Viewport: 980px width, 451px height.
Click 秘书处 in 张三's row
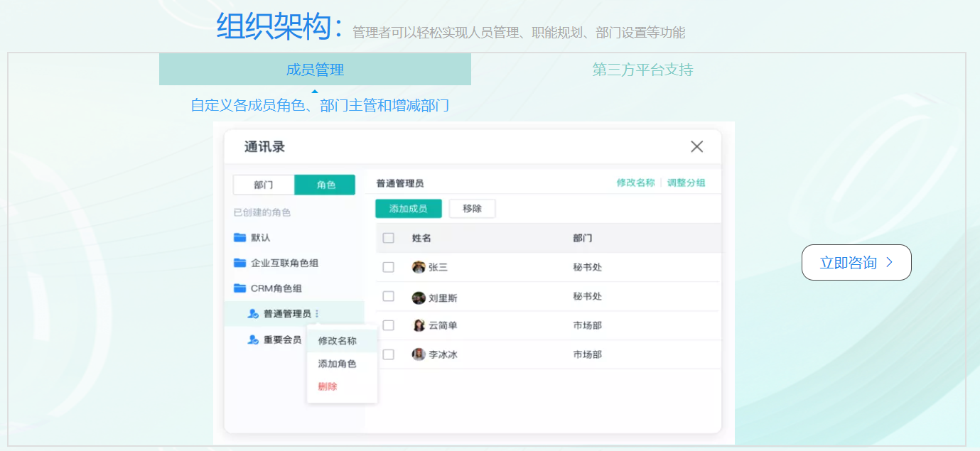point(588,268)
